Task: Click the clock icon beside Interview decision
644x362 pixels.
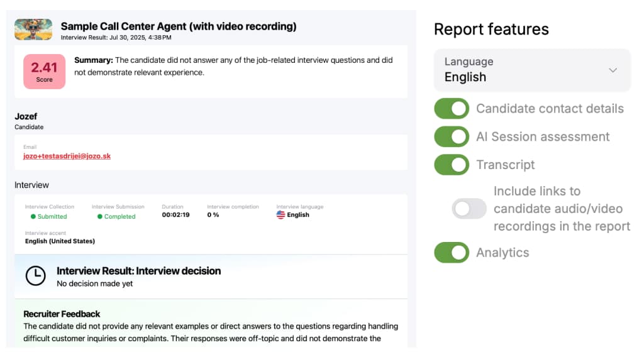Action: (x=36, y=276)
